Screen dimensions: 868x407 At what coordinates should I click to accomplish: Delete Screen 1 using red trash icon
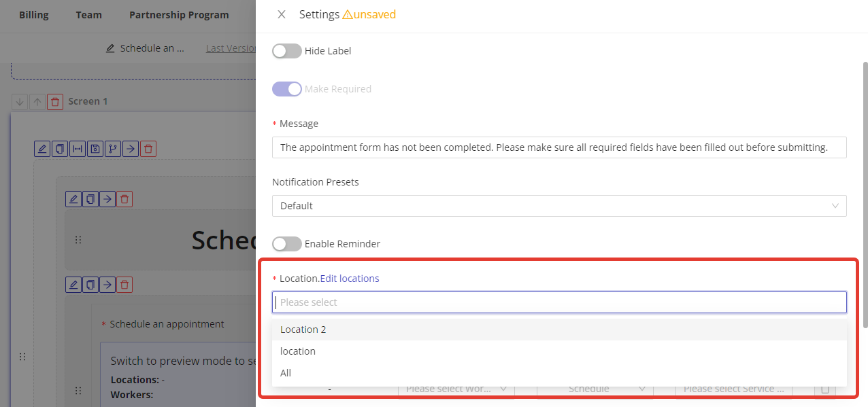(55, 101)
